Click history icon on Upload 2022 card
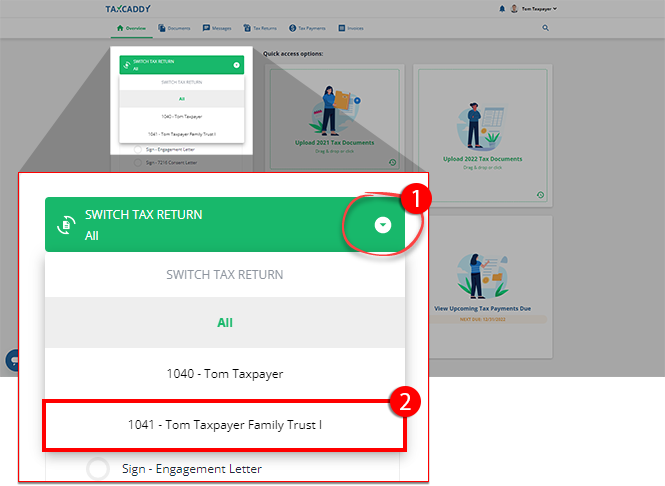Screen dimensions: 665x486 click(540, 195)
